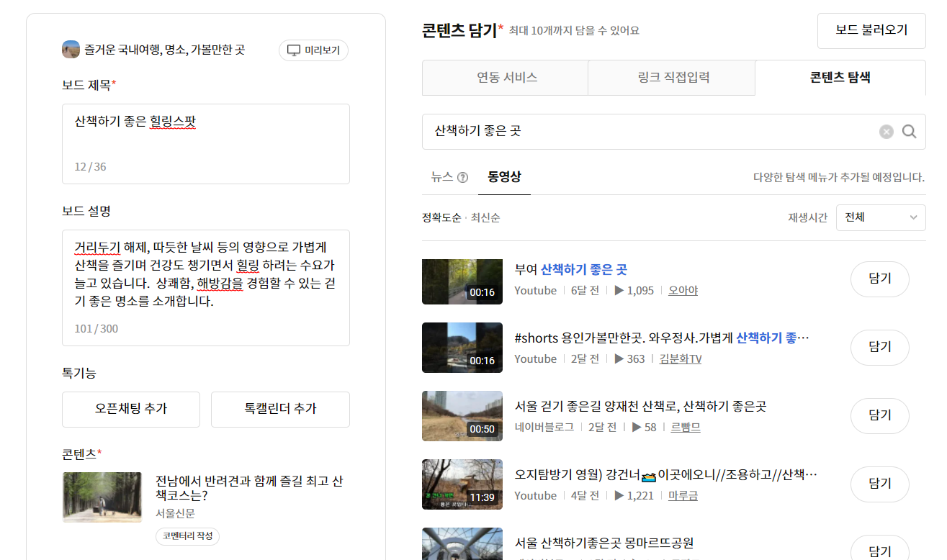
Task: Click the channel profile image
Action: pos(71,50)
